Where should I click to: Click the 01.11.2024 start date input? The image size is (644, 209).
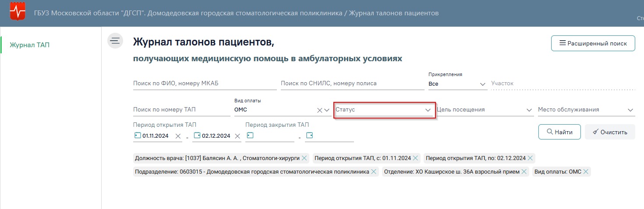click(156, 136)
